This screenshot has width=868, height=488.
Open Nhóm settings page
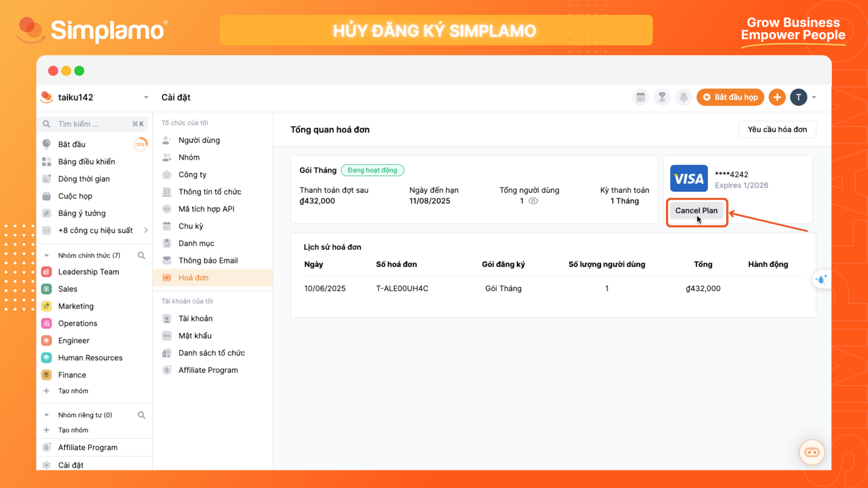point(189,157)
